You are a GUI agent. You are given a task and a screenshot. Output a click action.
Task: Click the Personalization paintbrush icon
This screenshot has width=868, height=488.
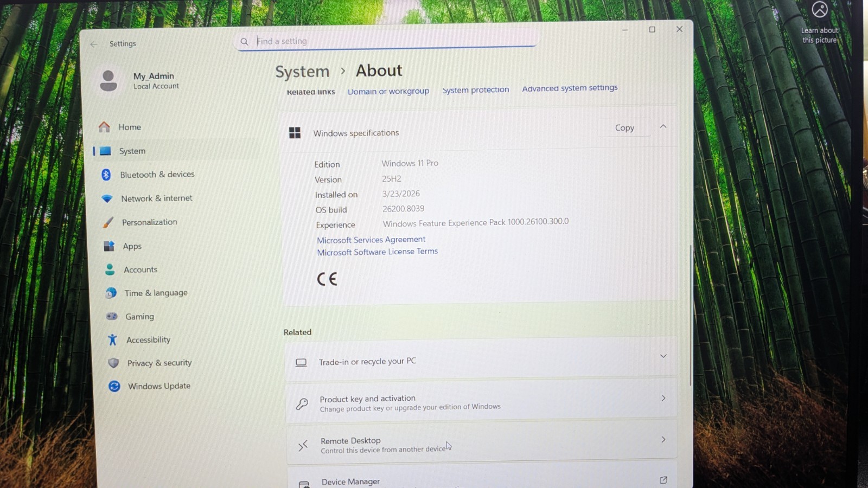108,222
